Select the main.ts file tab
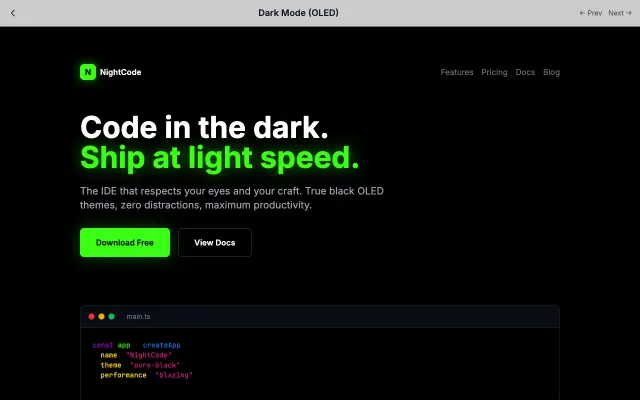 (138, 316)
